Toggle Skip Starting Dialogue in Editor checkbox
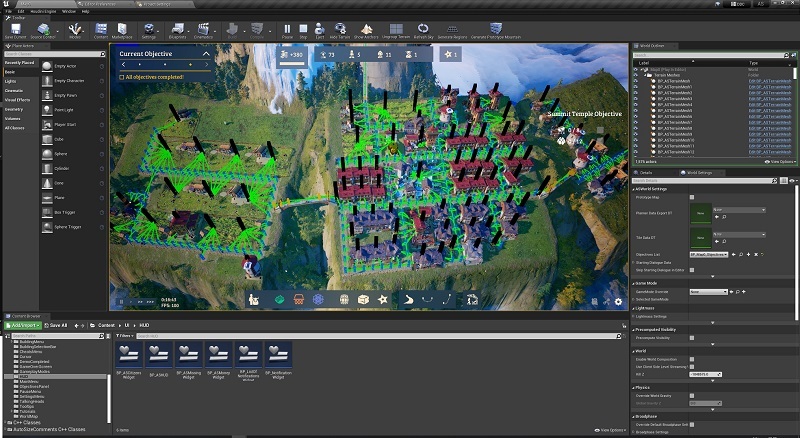This screenshot has width=800, height=438. pyautogui.click(x=692, y=270)
